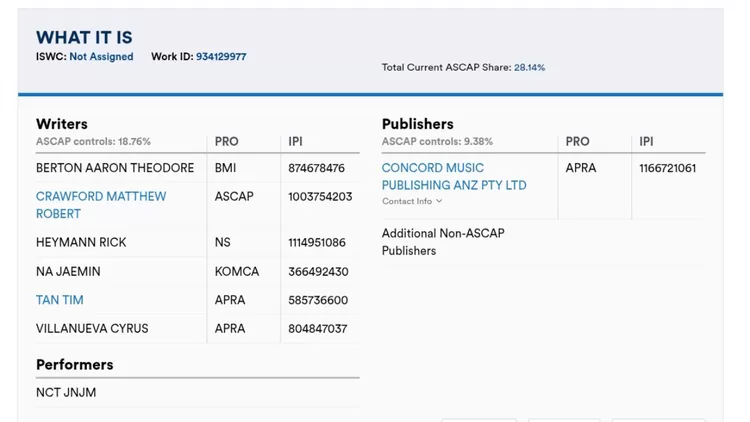Click the ISWC Not Assigned value
Screen dimensions: 750x422
[101, 57]
